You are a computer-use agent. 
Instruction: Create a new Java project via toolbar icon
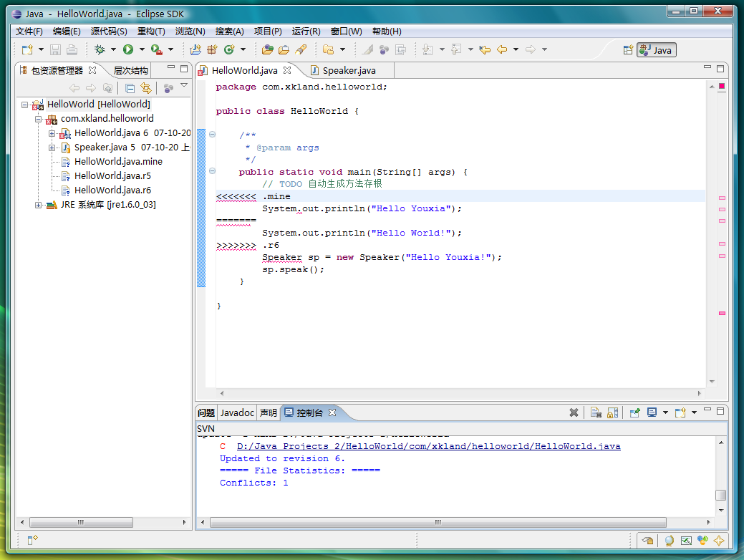click(195, 49)
